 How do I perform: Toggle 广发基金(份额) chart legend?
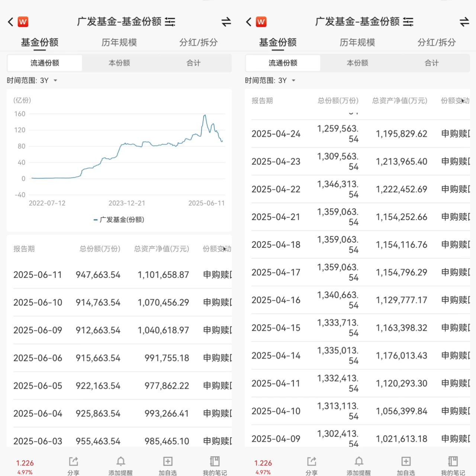119,220
